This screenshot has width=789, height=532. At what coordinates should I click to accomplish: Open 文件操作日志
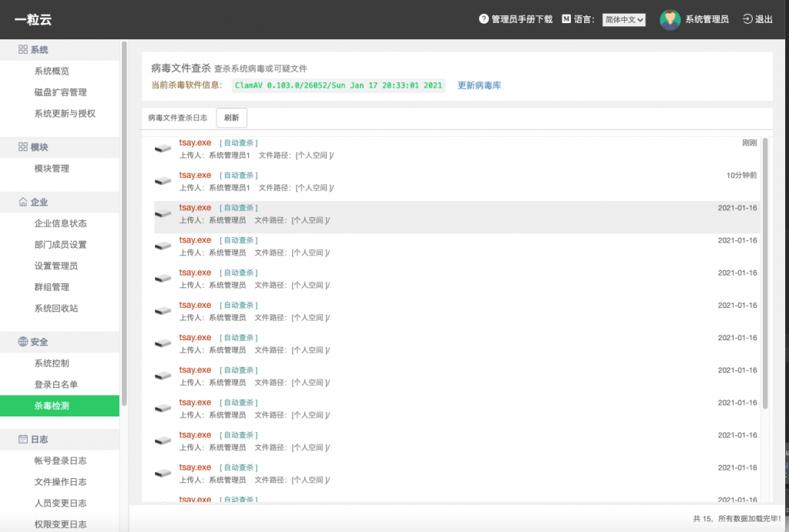click(60, 482)
